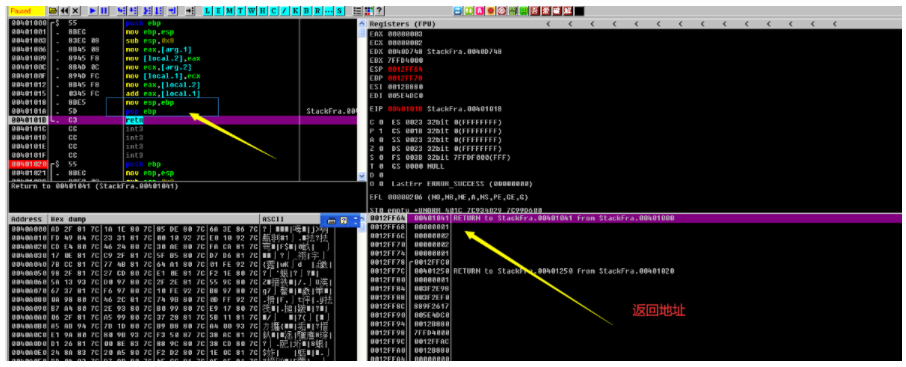Select the red breakpoint line at 00401020
The image size is (906, 367).
(x=184, y=164)
